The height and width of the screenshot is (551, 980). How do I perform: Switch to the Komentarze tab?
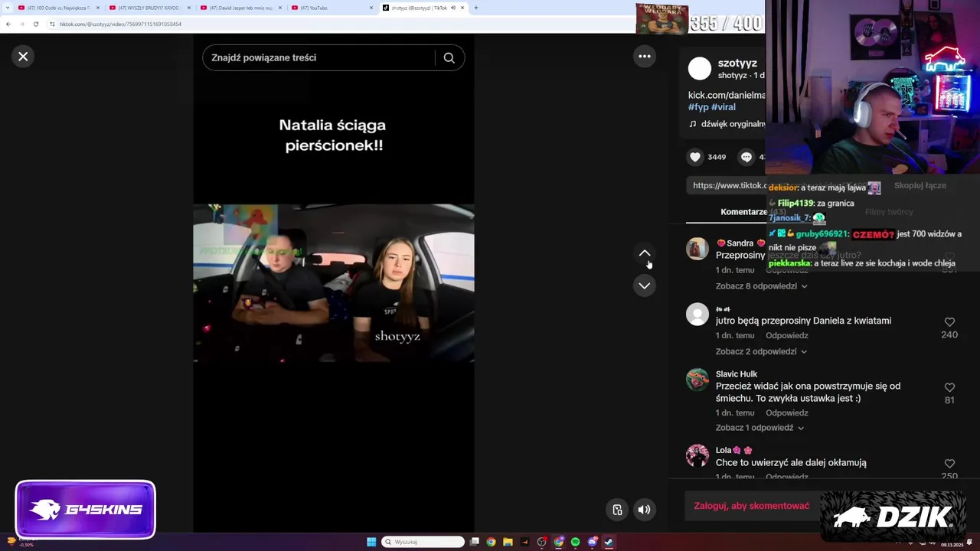pos(743,212)
